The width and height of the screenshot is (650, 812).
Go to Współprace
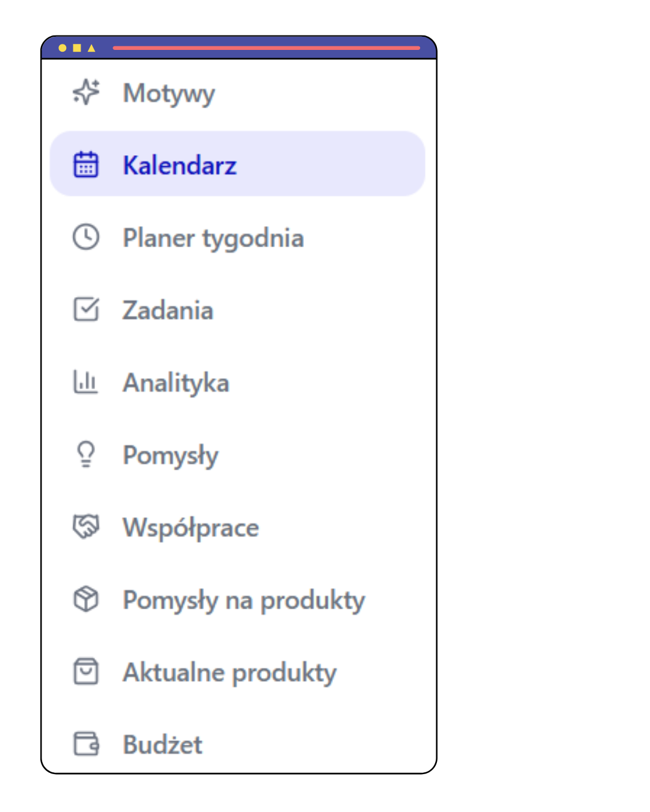click(191, 527)
